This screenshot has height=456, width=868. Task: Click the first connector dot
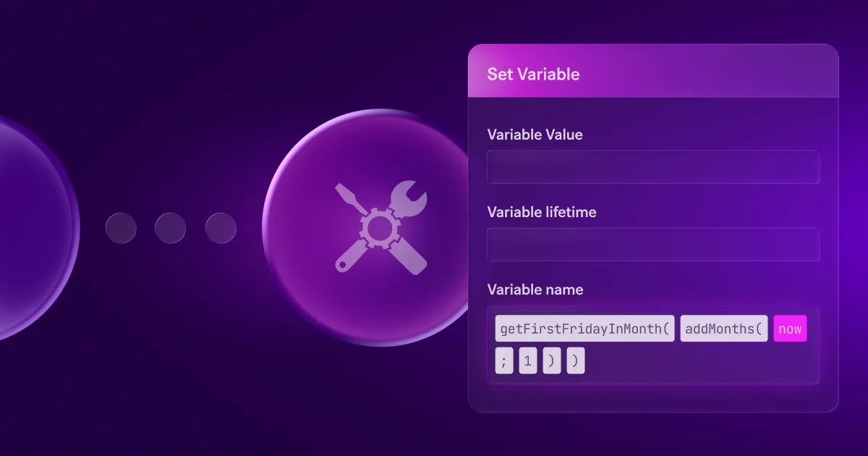tap(121, 228)
